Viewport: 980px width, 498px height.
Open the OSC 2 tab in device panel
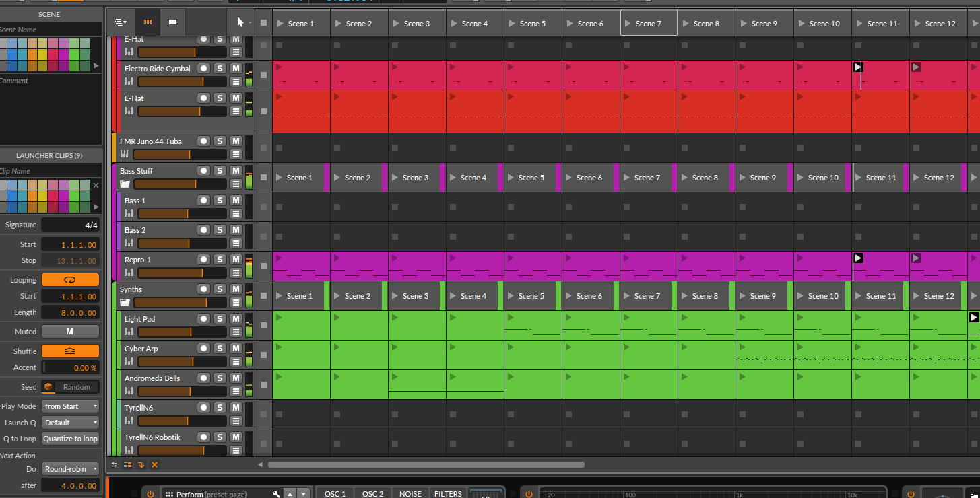372,493
